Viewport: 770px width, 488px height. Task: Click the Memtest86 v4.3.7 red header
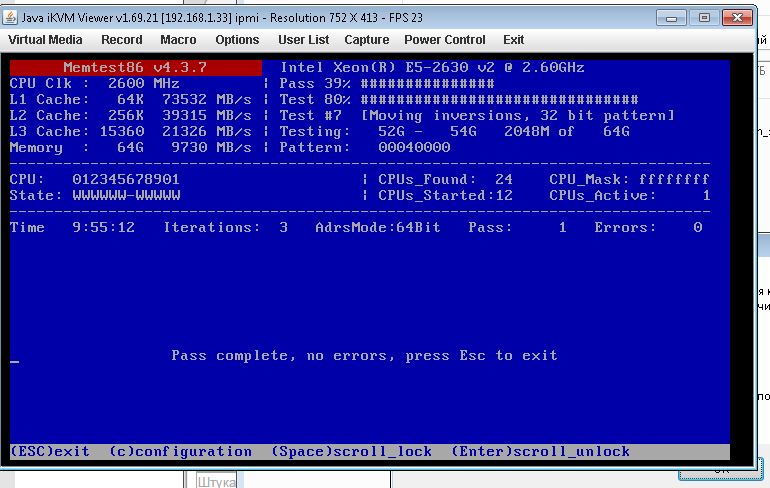[x=135, y=68]
